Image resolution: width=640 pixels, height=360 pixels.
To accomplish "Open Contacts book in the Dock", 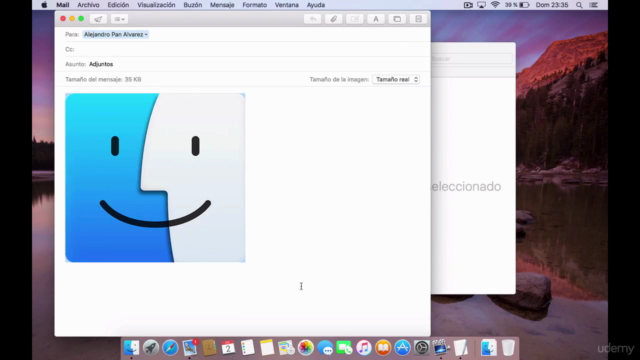I will 209,348.
